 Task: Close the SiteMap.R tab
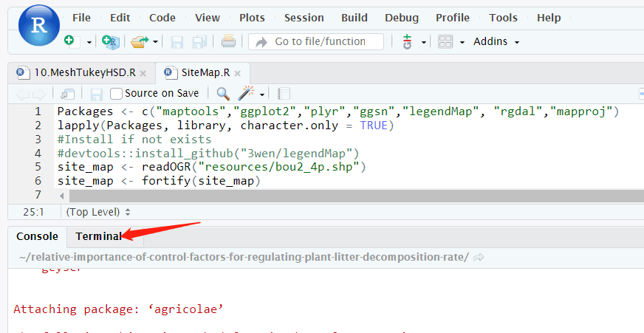pyautogui.click(x=239, y=73)
